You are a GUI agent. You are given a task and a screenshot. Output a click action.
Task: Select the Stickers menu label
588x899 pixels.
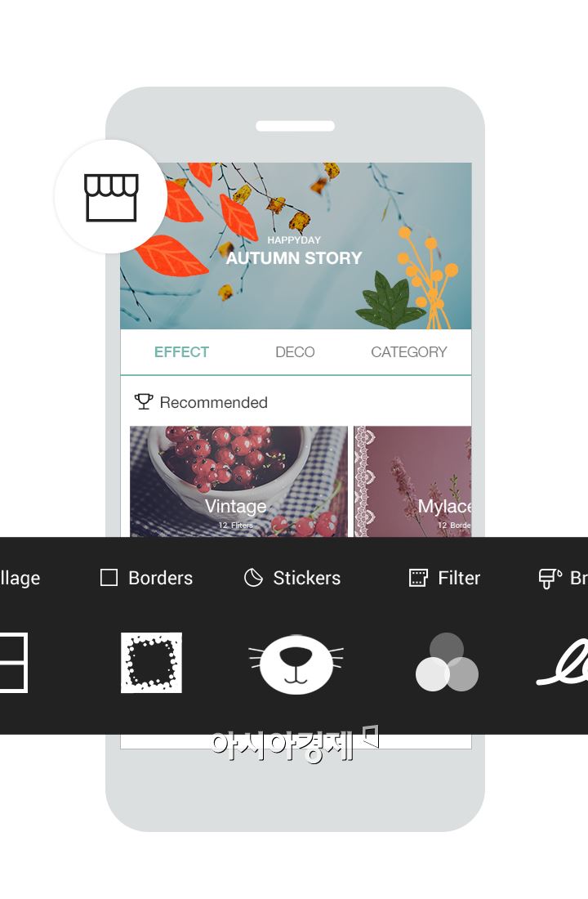306,578
